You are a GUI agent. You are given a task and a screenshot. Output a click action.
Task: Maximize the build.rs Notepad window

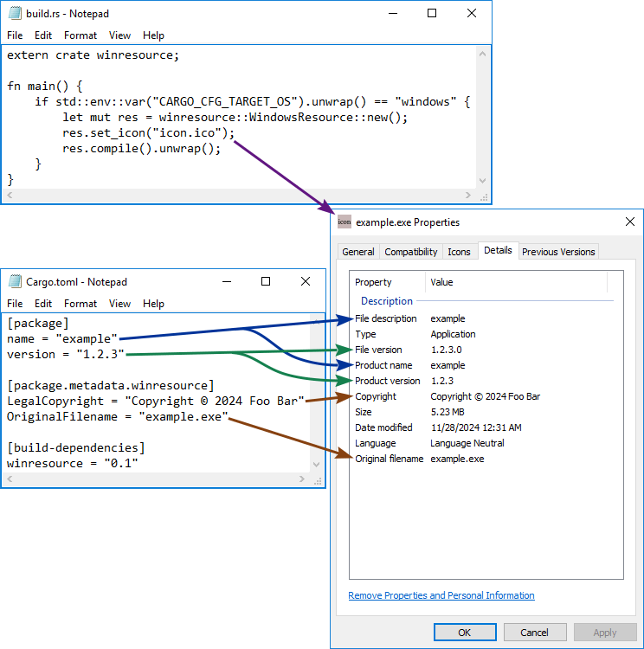pyautogui.click(x=432, y=13)
